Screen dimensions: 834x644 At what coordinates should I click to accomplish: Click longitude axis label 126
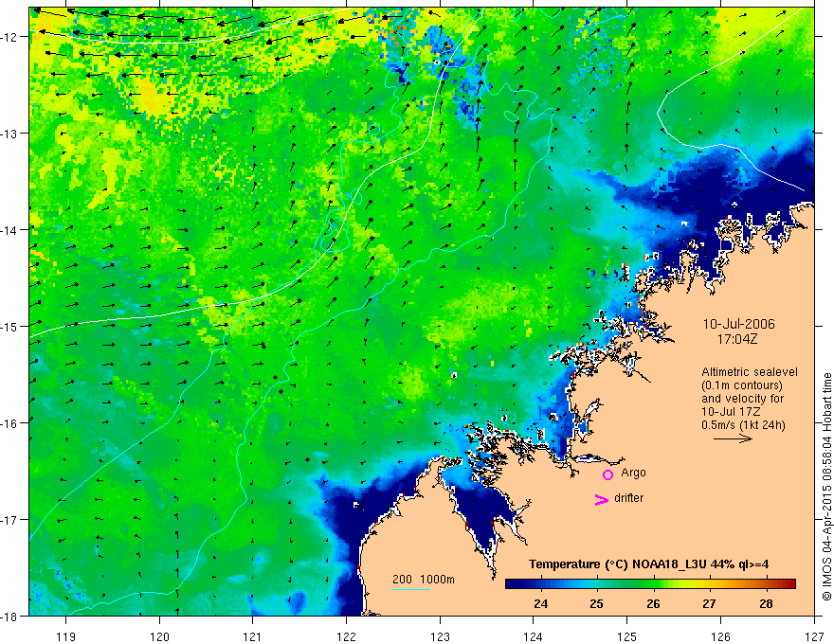pos(720,636)
